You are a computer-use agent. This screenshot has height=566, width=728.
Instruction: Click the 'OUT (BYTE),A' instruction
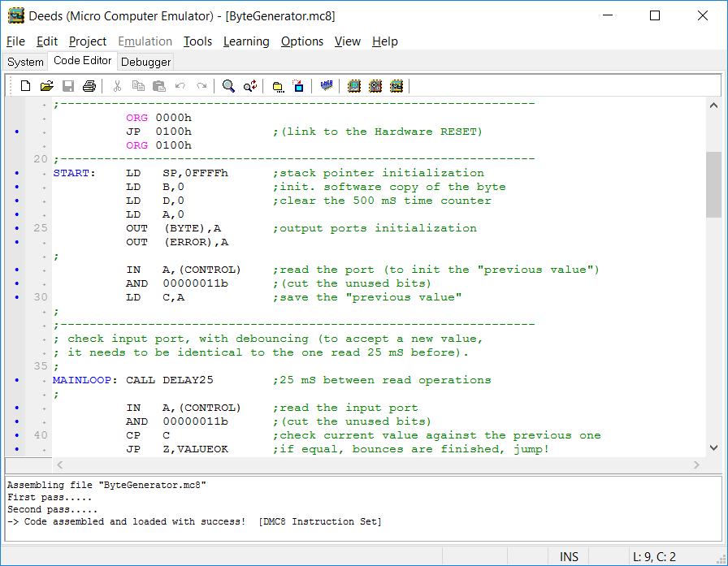tap(174, 228)
